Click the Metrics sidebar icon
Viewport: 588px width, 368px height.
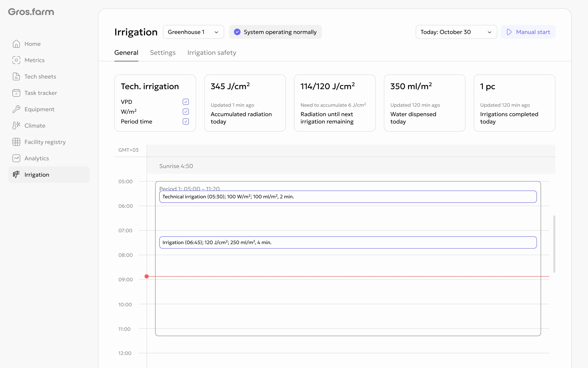16,60
